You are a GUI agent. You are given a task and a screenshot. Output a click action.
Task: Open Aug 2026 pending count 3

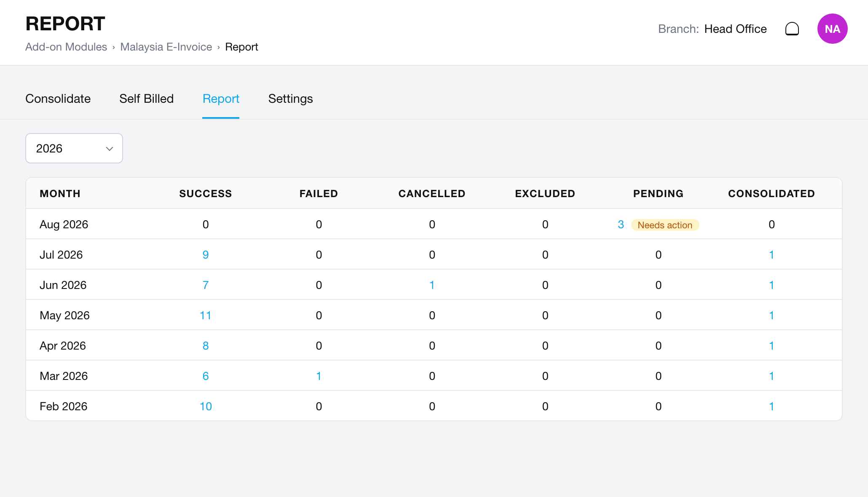(621, 224)
